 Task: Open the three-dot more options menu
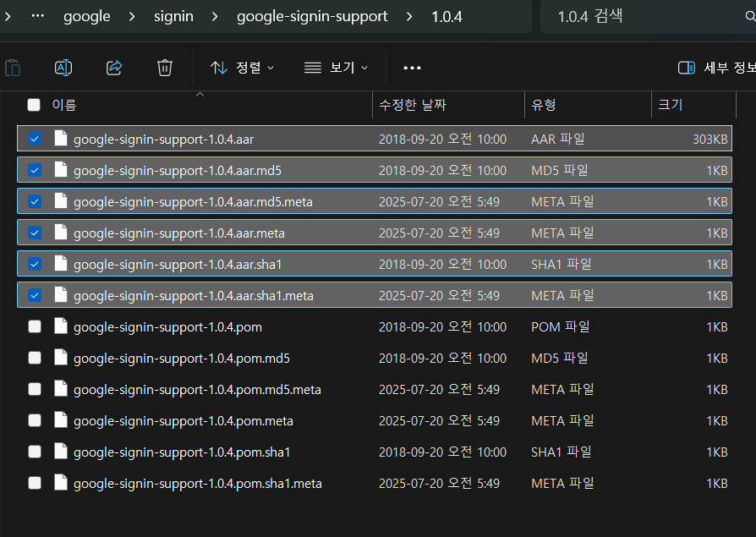pos(412,68)
